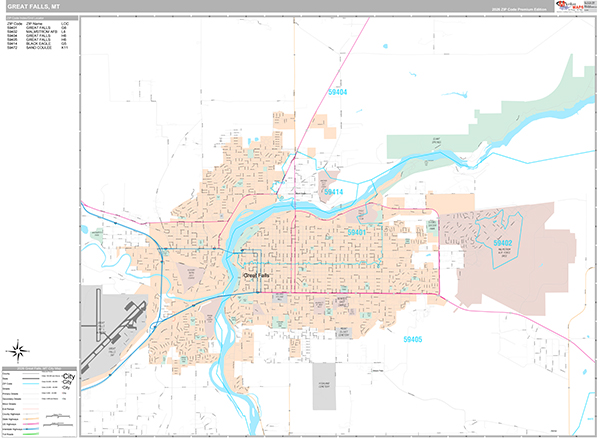Click the 59401 ZIP code label on the map

click(x=357, y=232)
